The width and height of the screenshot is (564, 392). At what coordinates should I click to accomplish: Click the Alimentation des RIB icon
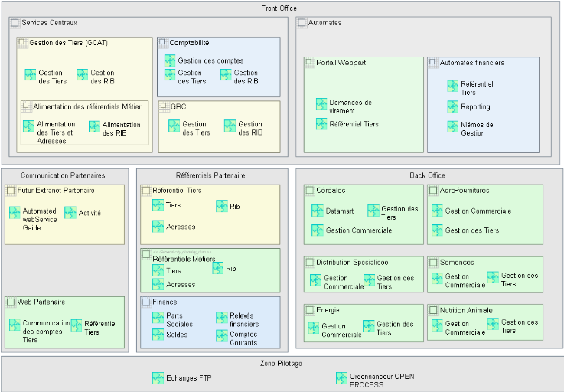click(x=95, y=127)
